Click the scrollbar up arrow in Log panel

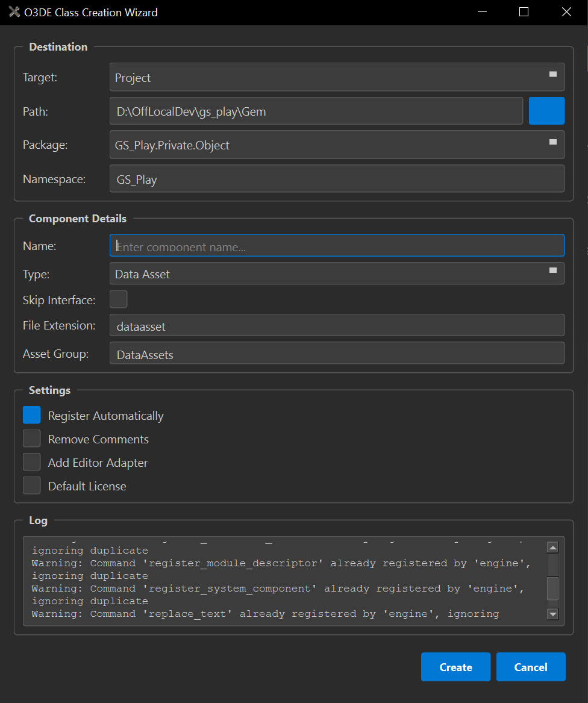point(552,547)
